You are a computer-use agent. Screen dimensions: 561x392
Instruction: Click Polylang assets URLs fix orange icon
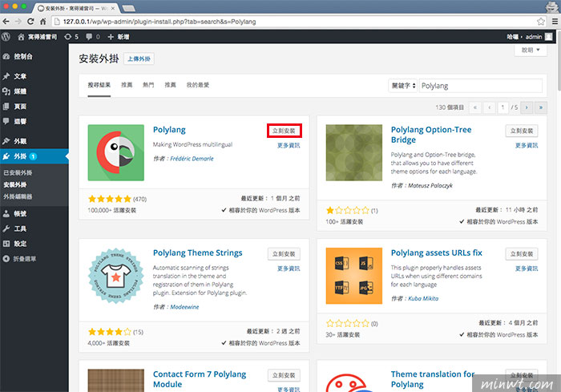click(x=354, y=276)
